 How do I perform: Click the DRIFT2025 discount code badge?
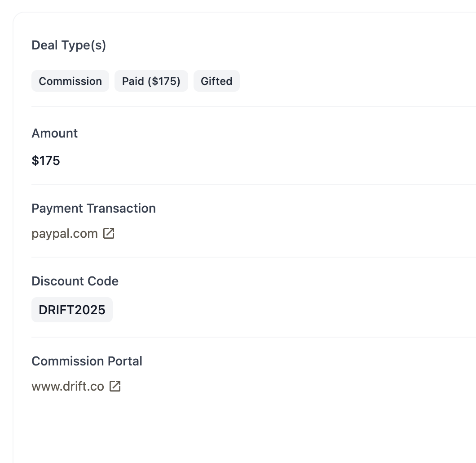tap(72, 310)
